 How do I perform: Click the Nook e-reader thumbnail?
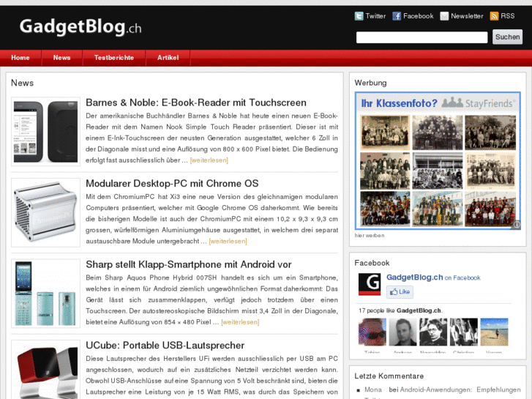[x=46, y=132]
